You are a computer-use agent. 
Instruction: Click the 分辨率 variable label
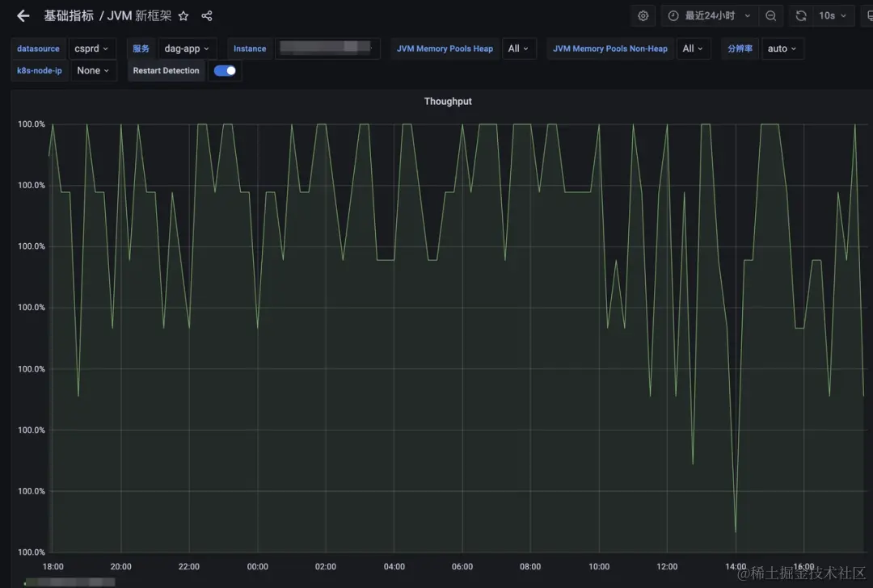[x=740, y=48]
